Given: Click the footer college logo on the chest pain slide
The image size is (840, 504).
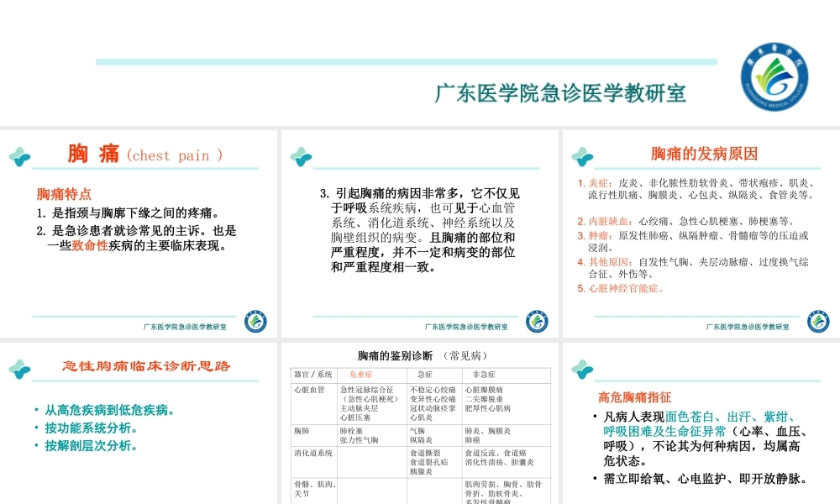Looking at the screenshot, I should (255, 320).
